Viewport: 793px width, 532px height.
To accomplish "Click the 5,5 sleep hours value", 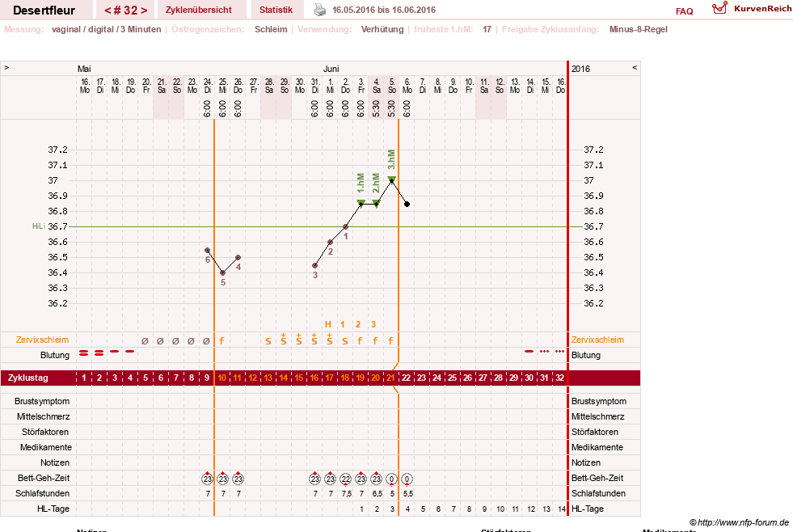I will [x=408, y=493].
